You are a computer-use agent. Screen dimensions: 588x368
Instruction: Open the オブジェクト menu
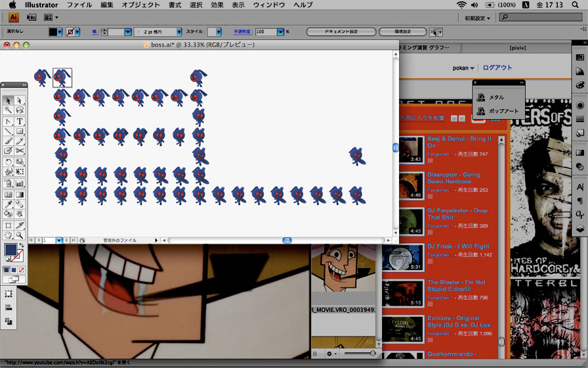[x=140, y=5]
